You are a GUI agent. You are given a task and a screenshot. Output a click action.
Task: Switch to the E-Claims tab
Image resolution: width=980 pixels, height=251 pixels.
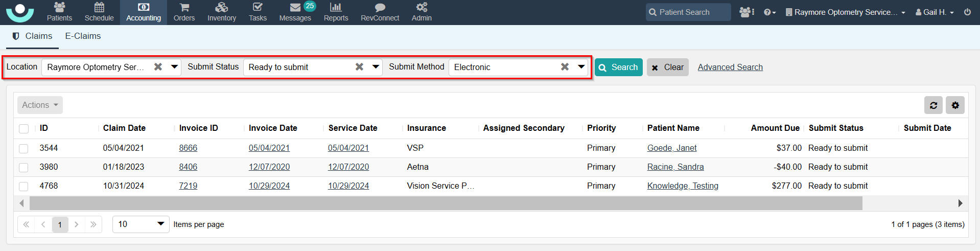tap(83, 36)
